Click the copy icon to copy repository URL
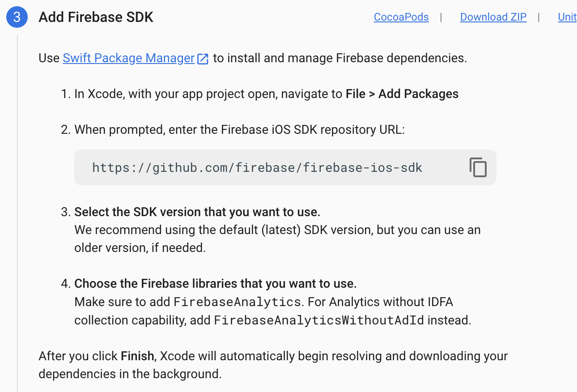Viewport: 577px width, 392px height. pyautogui.click(x=478, y=167)
